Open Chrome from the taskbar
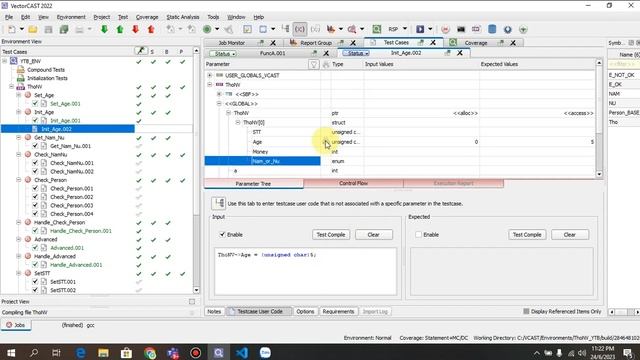The image size is (640, 360). (x=150, y=352)
